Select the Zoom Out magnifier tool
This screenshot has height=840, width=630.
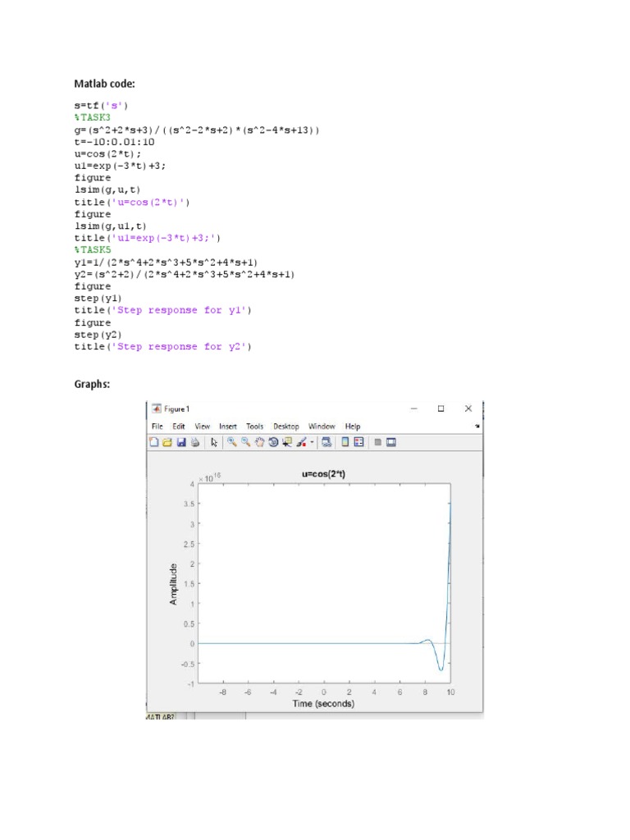pyautogui.click(x=245, y=442)
